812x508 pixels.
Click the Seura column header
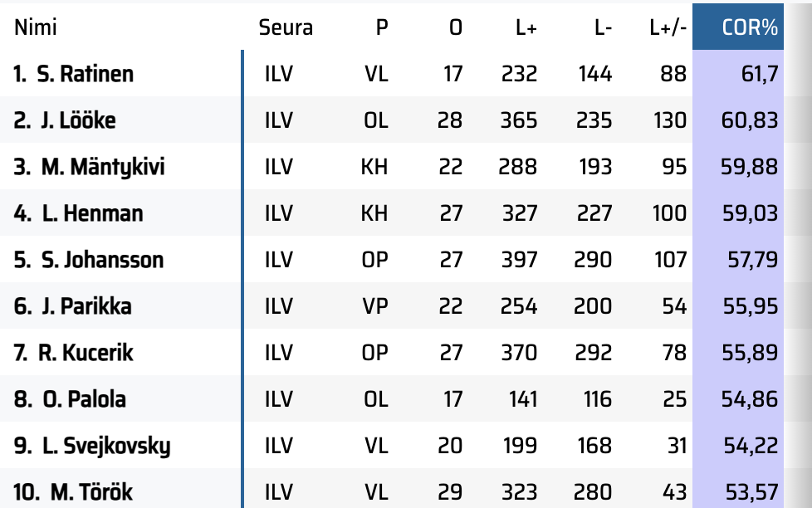[x=286, y=27]
